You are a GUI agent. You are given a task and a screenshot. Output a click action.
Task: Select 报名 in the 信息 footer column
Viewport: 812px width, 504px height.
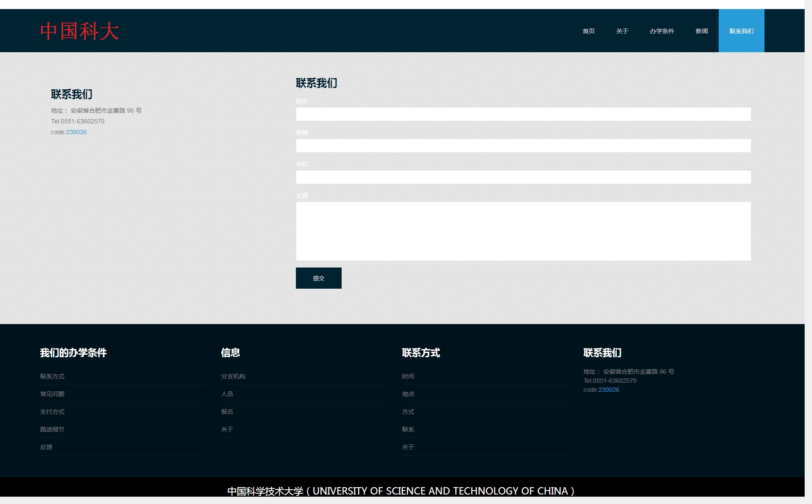click(x=227, y=412)
